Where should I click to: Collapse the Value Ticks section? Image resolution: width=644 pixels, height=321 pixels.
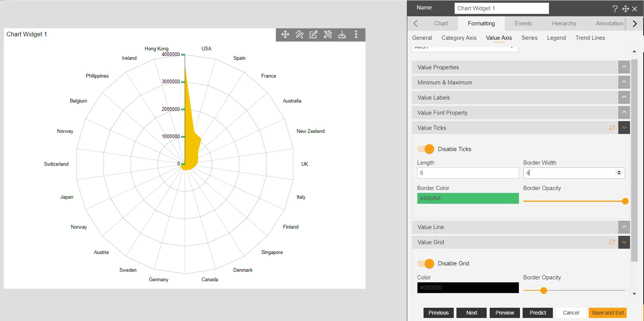point(624,128)
